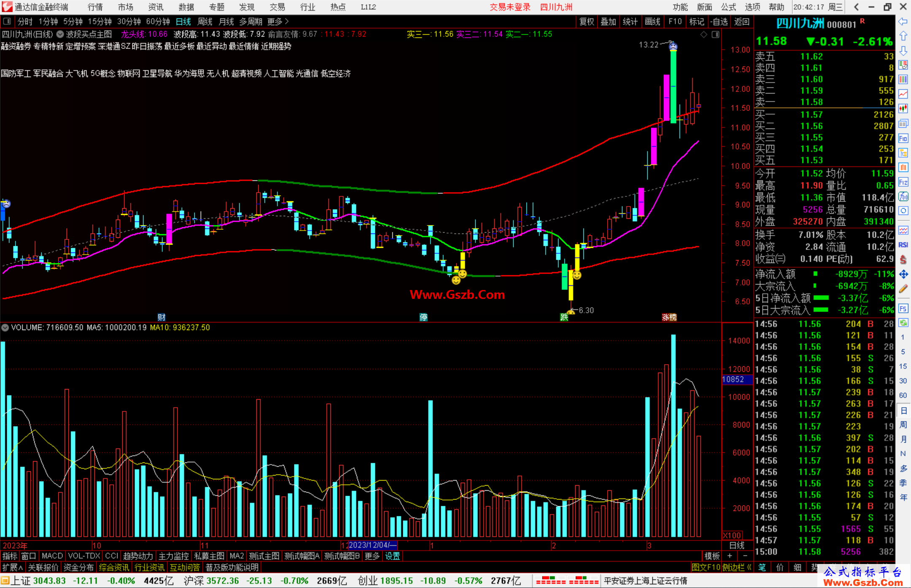The image size is (911, 588).
Task: Click the red S dollar icon in the sidebar
Action: (903, 259)
